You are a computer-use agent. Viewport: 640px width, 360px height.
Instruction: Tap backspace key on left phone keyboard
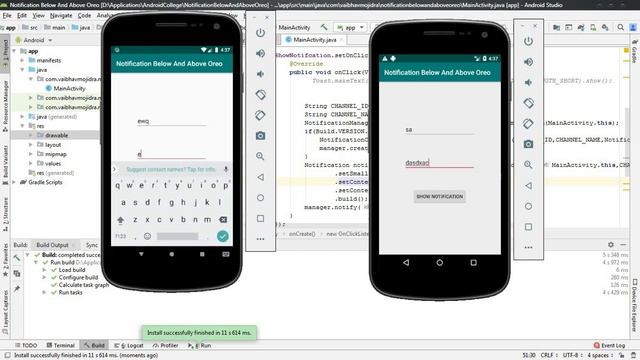223,220
